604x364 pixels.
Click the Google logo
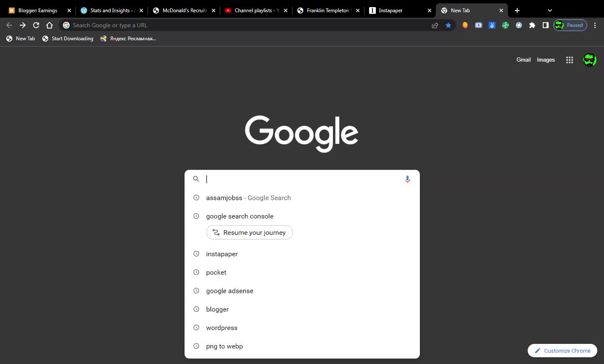click(302, 133)
